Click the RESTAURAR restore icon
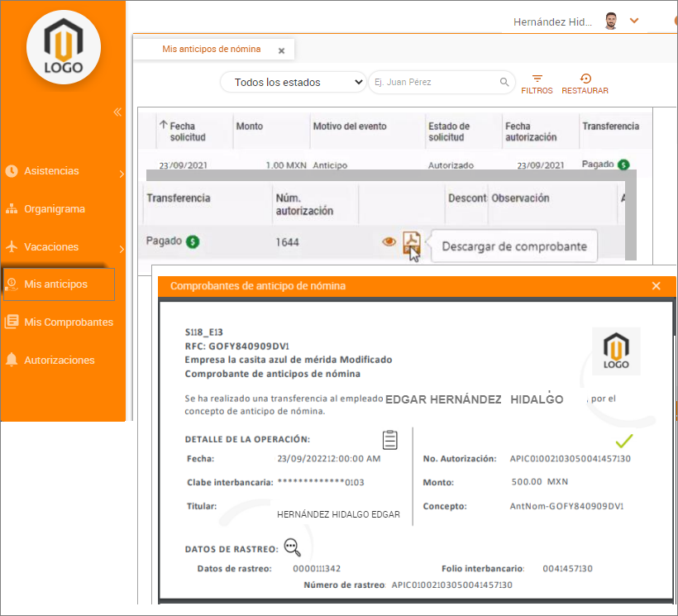The width and height of the screenshot is (678, 616). 585,79
